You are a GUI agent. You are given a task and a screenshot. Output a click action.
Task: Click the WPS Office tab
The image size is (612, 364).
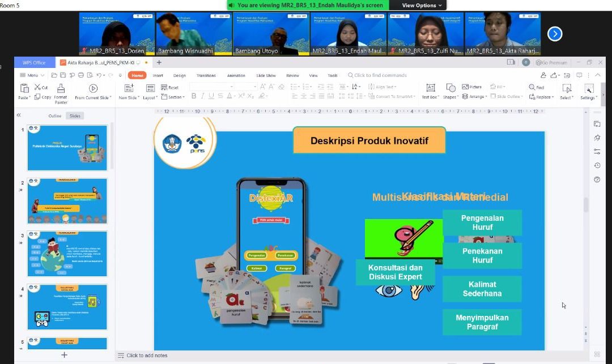coord(33,62)
